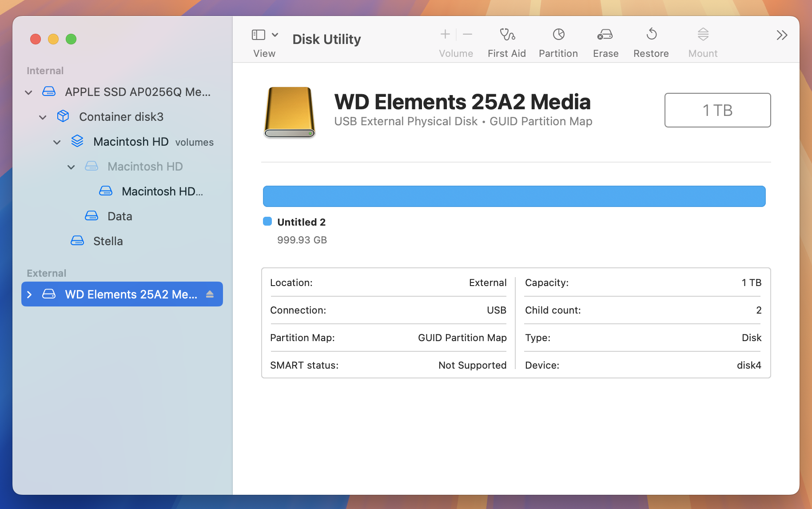Click the large gold external drive image
Viewport: 812px width, 509px height.
[290, 112]
